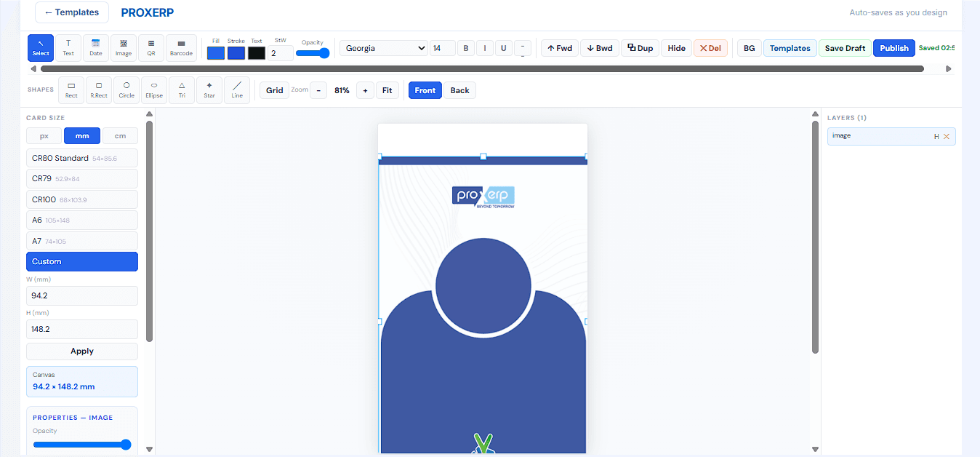
Task: Toggle bold formatting B
Action: click(466, 48)
